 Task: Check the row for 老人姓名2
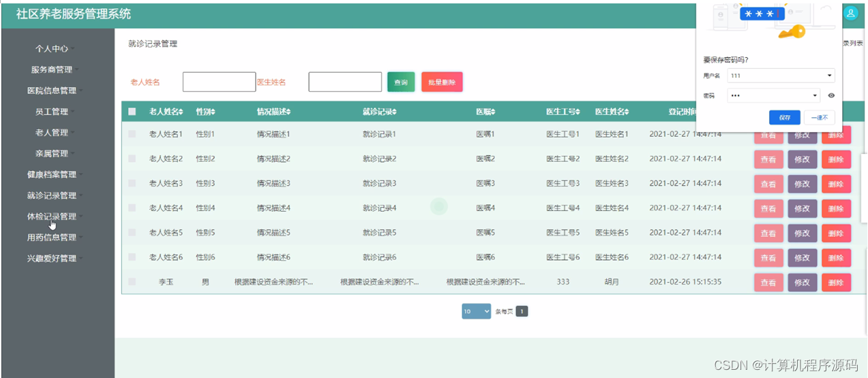click(x=132, y=159)
